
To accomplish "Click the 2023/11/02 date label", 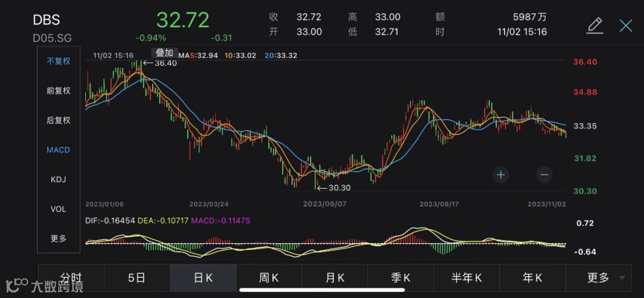I will tap(547, 204).
